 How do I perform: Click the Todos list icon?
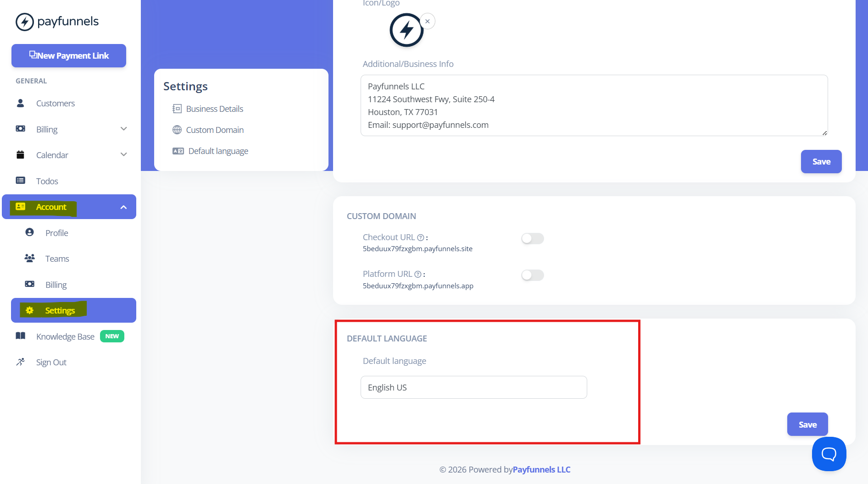click(x=21, y=181)
